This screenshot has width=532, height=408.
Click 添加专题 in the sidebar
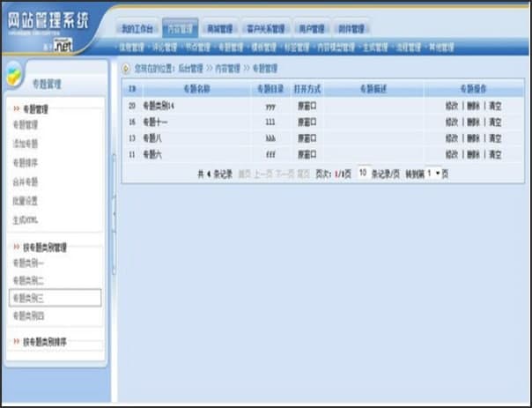(26, 144)
